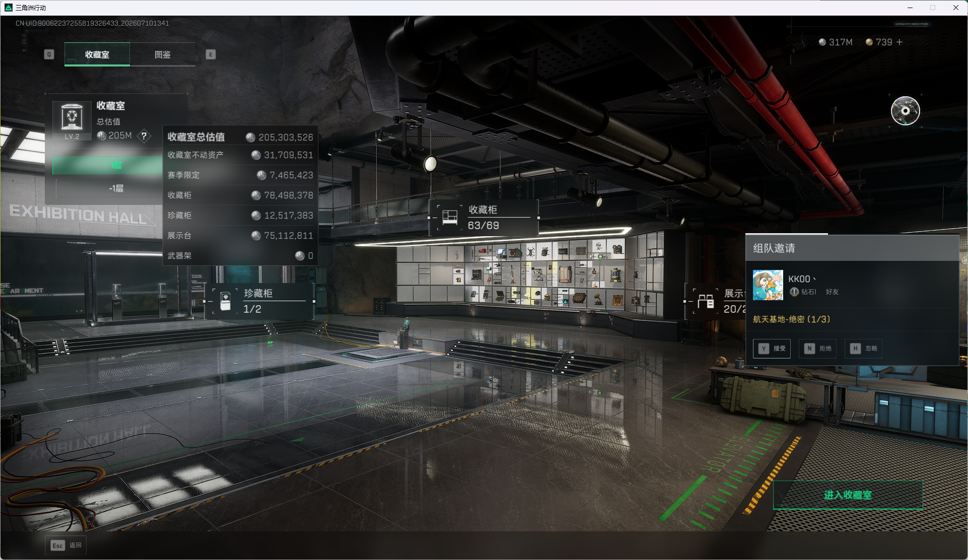
Task: Click the 展示台 display stand marker icon
Action: pos(705,301)
